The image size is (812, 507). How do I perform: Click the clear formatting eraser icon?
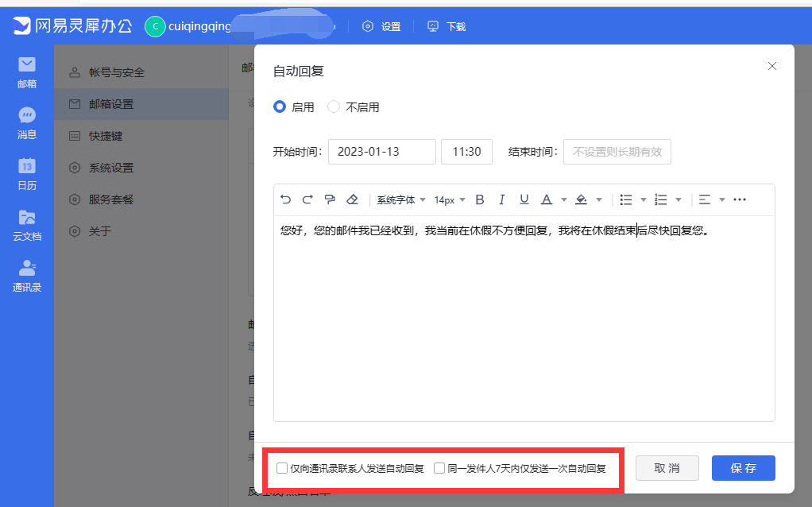click(352, 199)
